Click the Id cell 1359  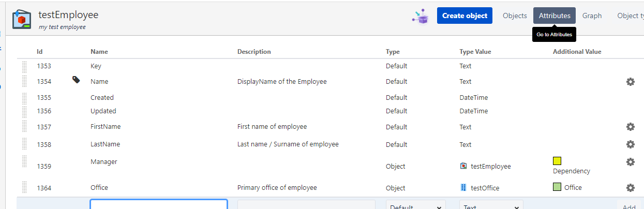[44, 166]
